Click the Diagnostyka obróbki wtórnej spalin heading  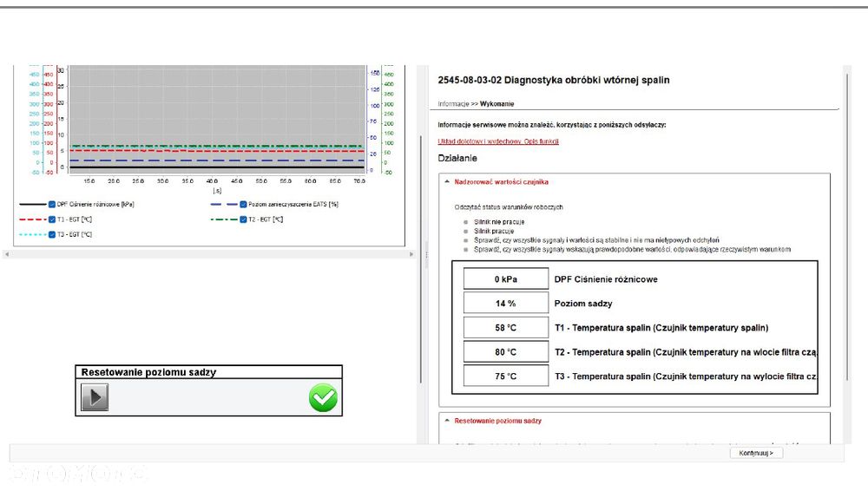click(554, 81)
